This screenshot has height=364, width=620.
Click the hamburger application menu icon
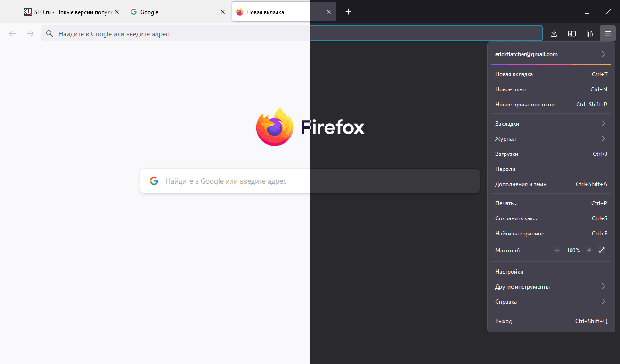pyautogui.click(x=608, y=33)
